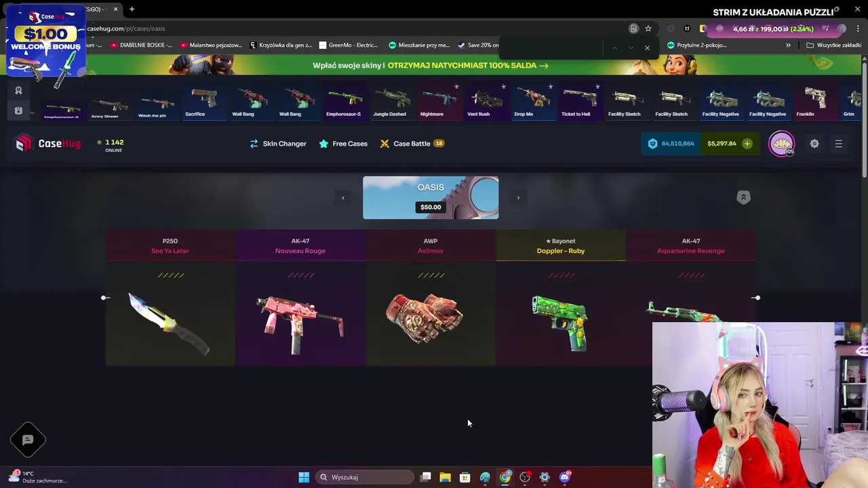Close the find-in-page bar

click(x=647, y=47)
